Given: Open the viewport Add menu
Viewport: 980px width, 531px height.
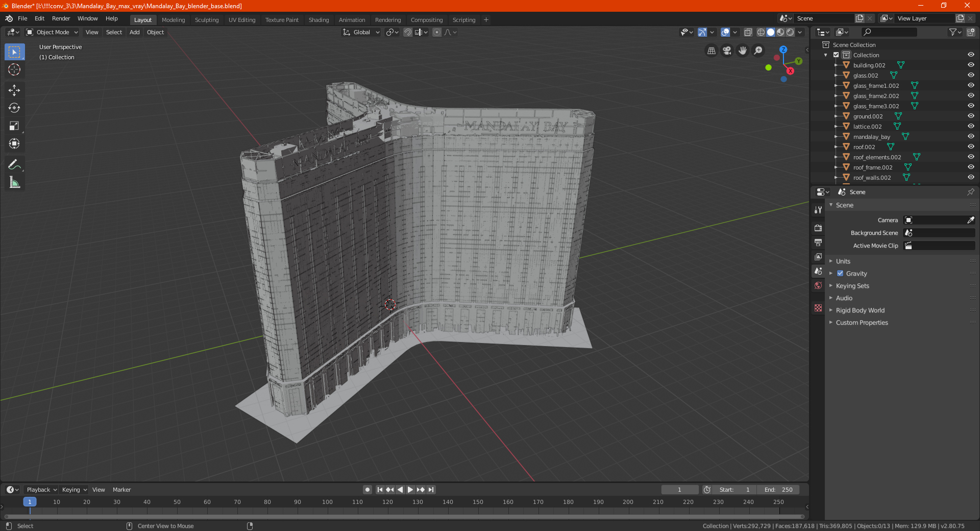Looking at the screenshot, I should [134, 32].
